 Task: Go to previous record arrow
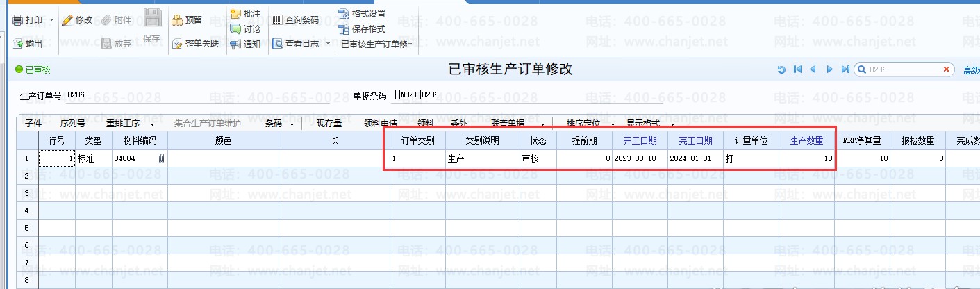coord(813,69)
